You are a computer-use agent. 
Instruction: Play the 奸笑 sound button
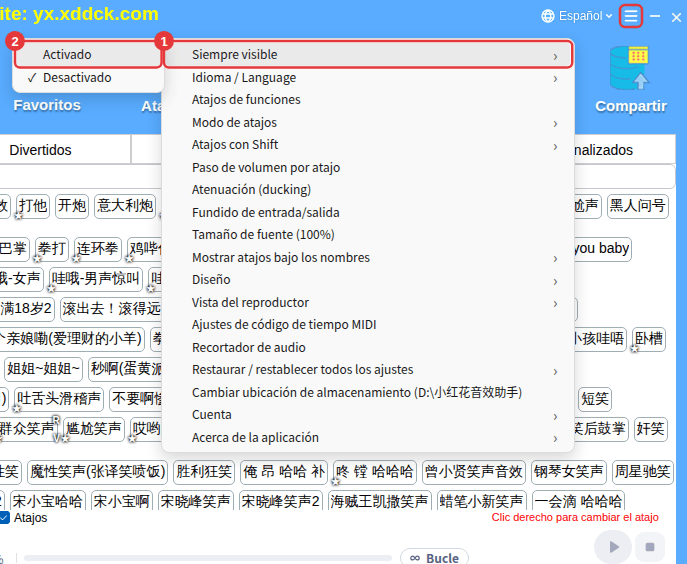pos(651,429)
